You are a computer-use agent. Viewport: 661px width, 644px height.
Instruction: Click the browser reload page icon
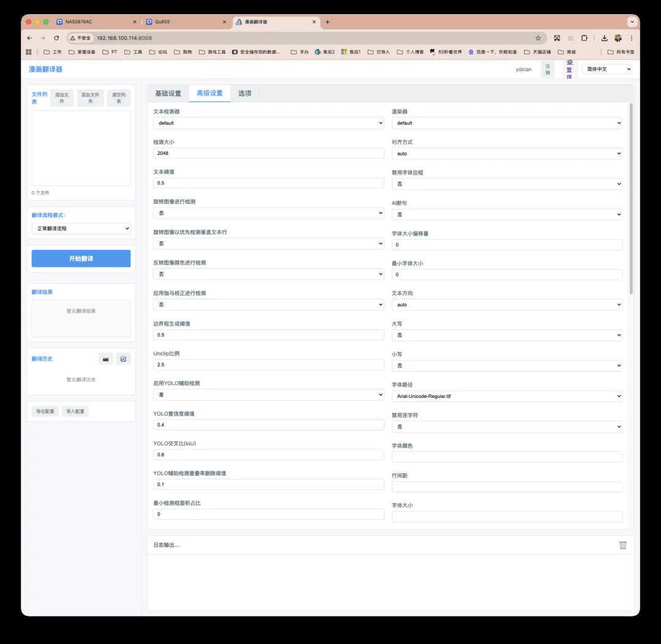[57, 38]
